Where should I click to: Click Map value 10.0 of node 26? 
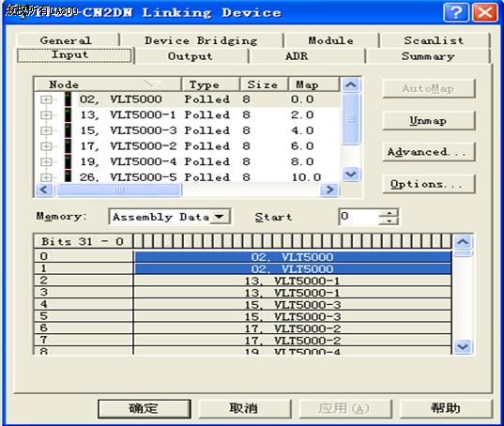(x=306, y=177)
